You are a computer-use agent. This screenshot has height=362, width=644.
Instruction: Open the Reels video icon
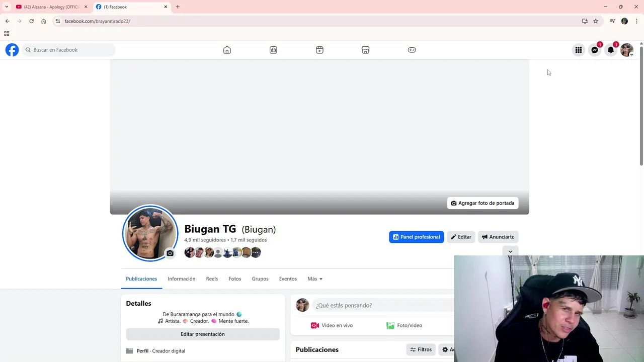tap(319, 50)
